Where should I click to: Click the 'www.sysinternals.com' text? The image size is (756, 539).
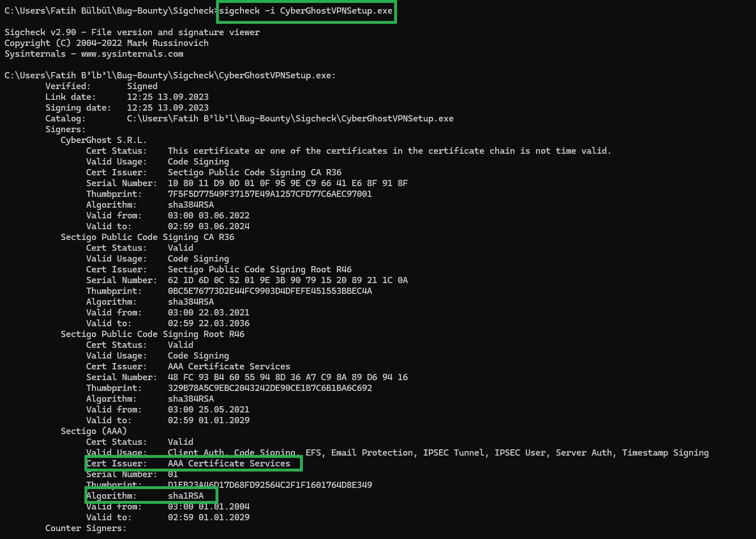tap(132, 54)
